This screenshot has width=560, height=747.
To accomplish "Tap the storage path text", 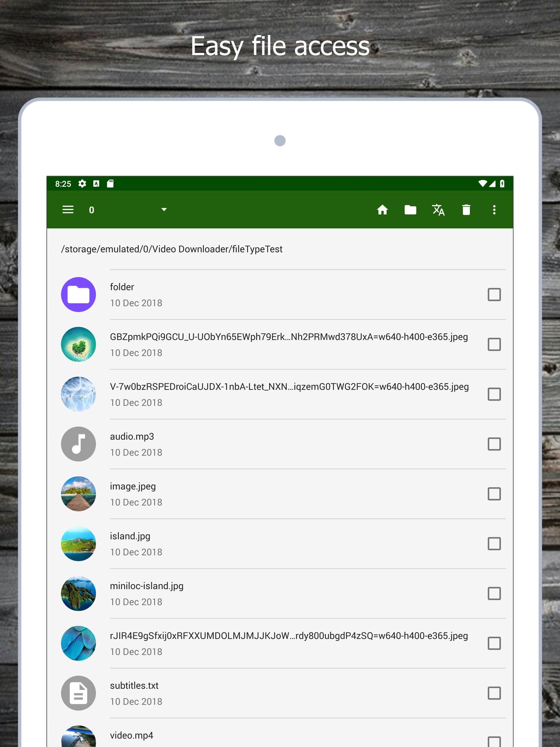I will (x=172, y=249).
